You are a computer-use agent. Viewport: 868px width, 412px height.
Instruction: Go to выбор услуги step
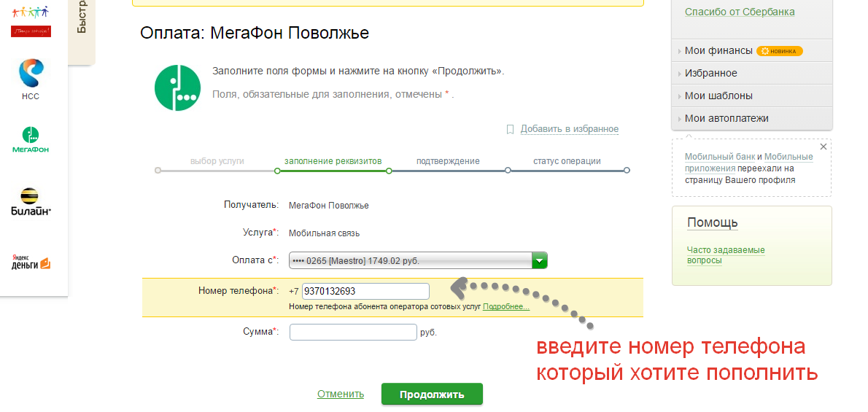click(x=217, y=161)
